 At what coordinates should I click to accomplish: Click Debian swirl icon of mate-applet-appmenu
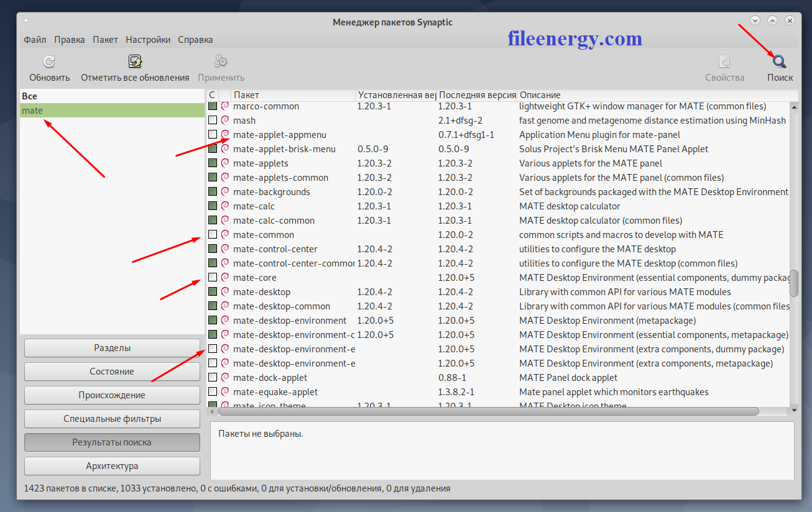(225, 134)
